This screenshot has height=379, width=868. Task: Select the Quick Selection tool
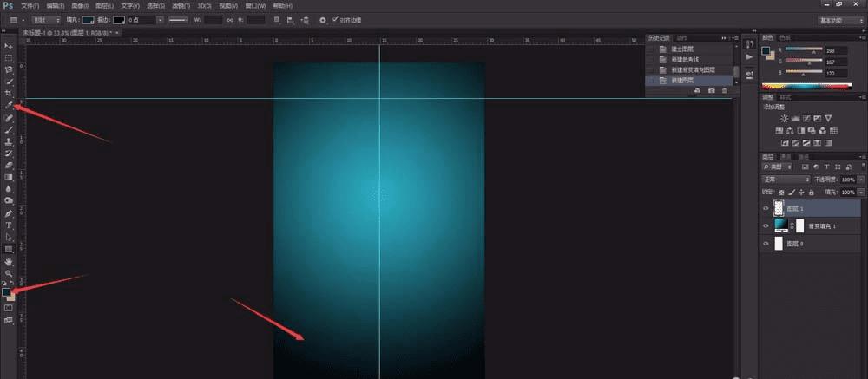pos(9,82)
